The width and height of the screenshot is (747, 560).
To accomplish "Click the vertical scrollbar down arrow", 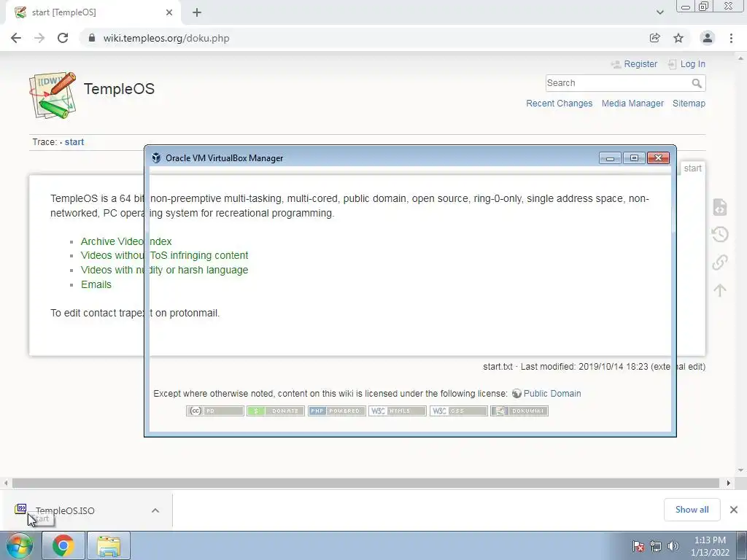I will pyautogui.click(x=741, y=470).
